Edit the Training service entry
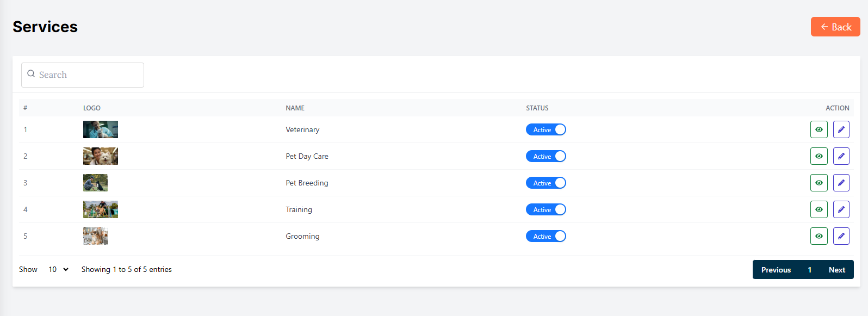868x316 pixels. [x=841, y=209]
